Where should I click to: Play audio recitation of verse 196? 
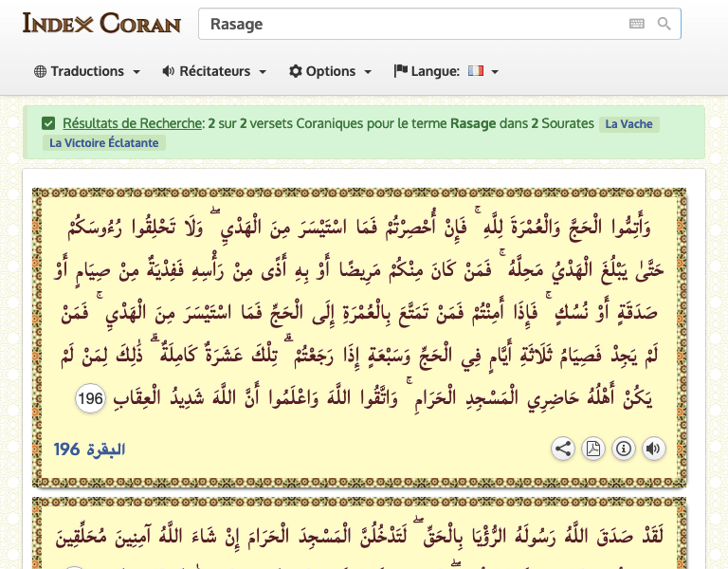654,449
